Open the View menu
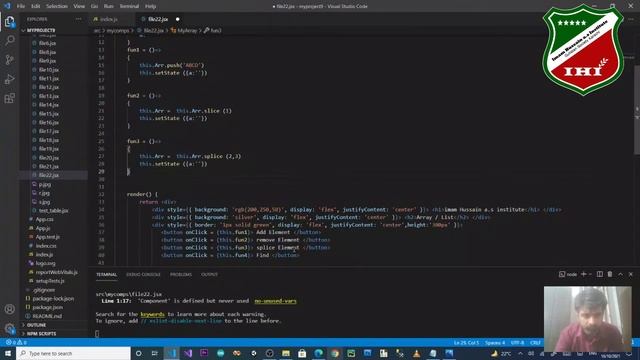640x360 pixels. coord(79,6)
